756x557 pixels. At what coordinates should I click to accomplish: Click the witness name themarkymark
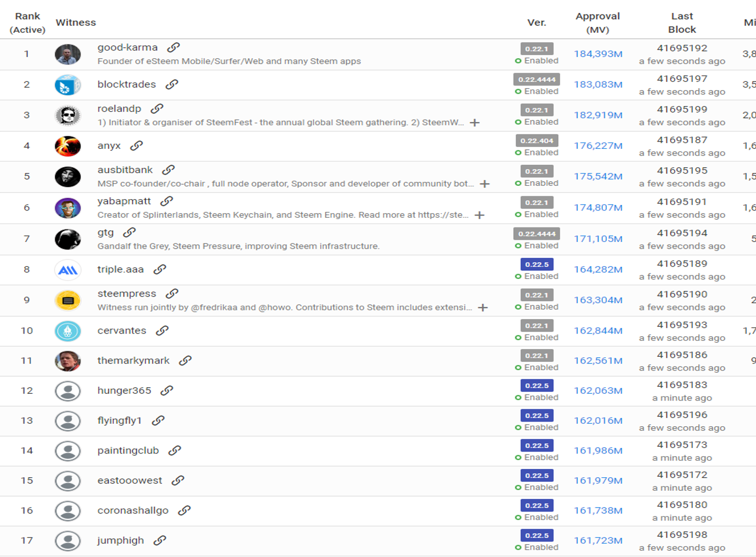coord(133,361)
